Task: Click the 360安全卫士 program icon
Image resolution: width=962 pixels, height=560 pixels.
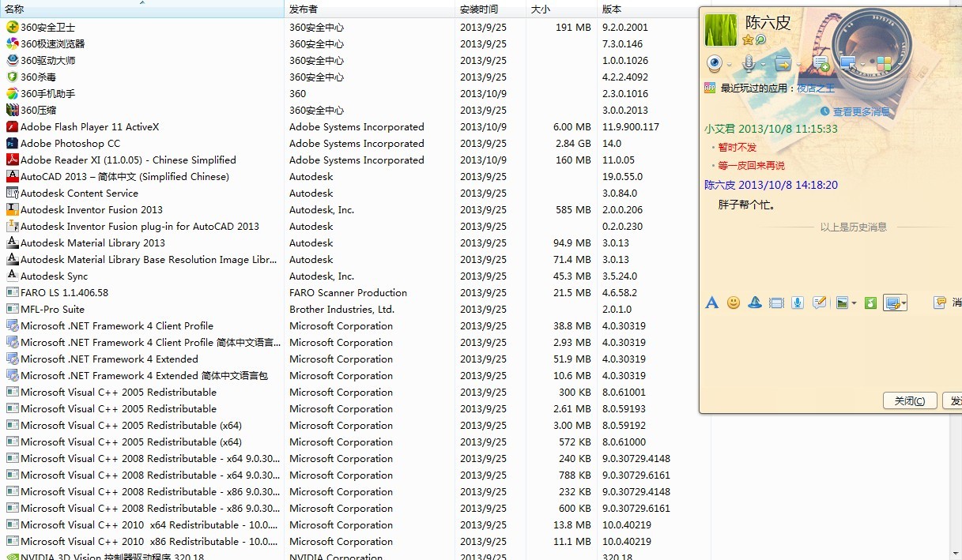Action: coord(12,27)
